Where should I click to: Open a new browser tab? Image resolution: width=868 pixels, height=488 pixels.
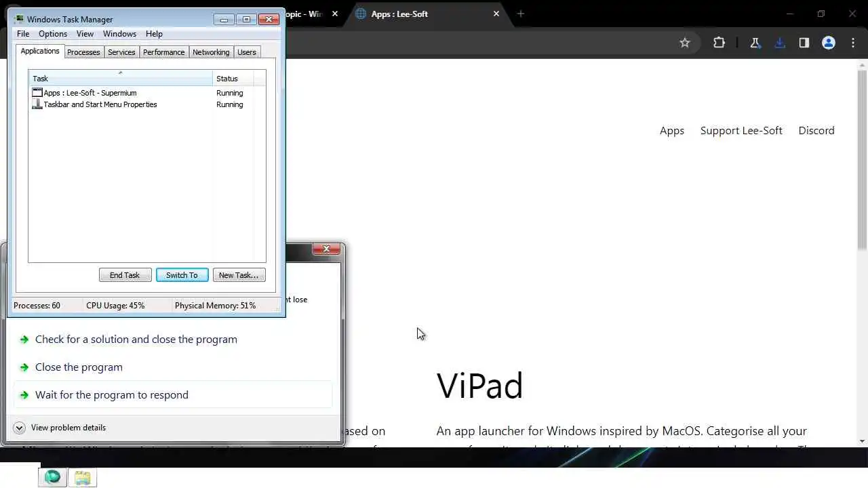point(521,14)
